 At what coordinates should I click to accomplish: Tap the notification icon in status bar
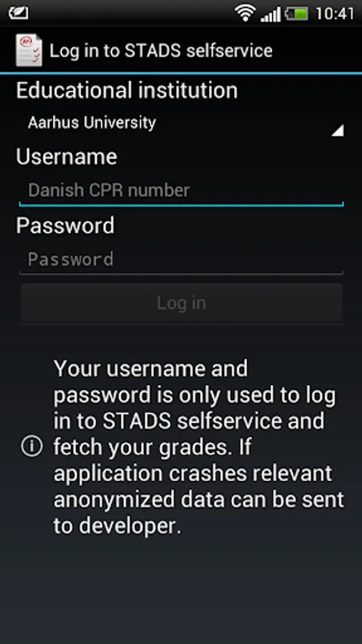pos(19,14)
